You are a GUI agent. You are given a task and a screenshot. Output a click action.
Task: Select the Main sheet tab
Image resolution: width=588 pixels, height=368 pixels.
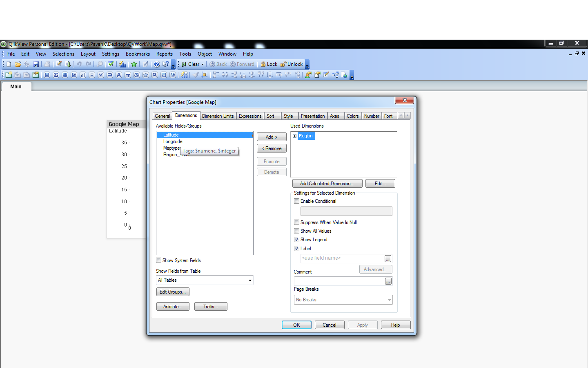16,87
